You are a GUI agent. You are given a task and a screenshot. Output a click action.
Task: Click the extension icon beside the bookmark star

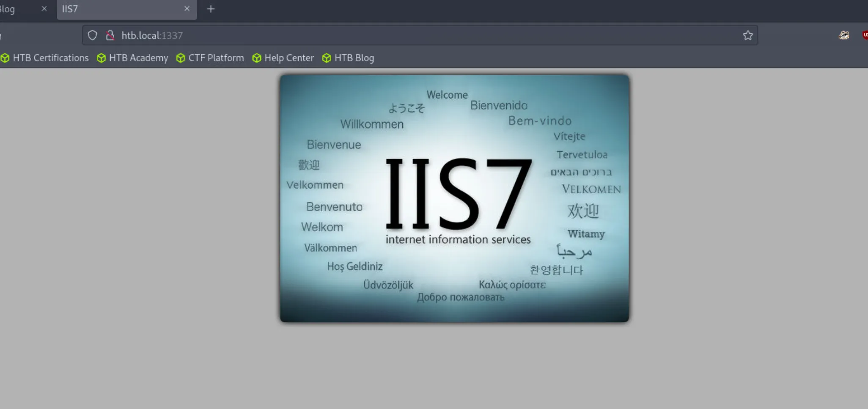click(x=844, y=35)
